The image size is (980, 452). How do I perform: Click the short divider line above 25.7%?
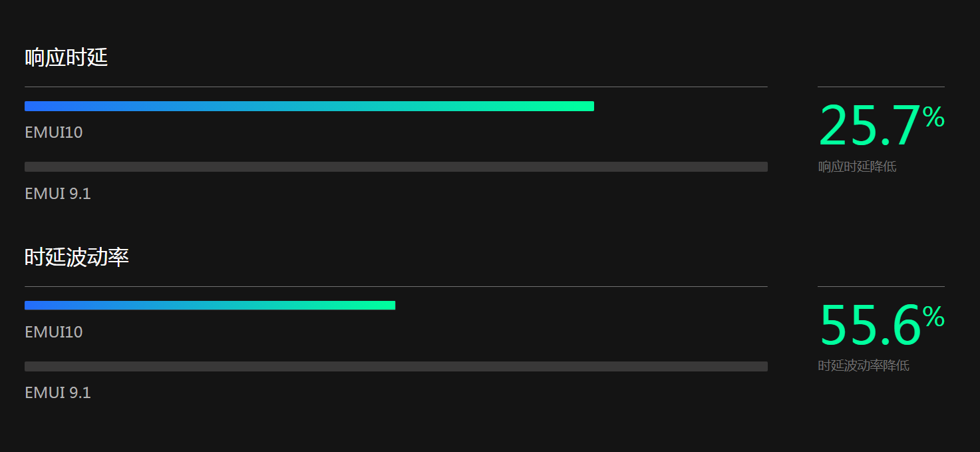[881, 87]
